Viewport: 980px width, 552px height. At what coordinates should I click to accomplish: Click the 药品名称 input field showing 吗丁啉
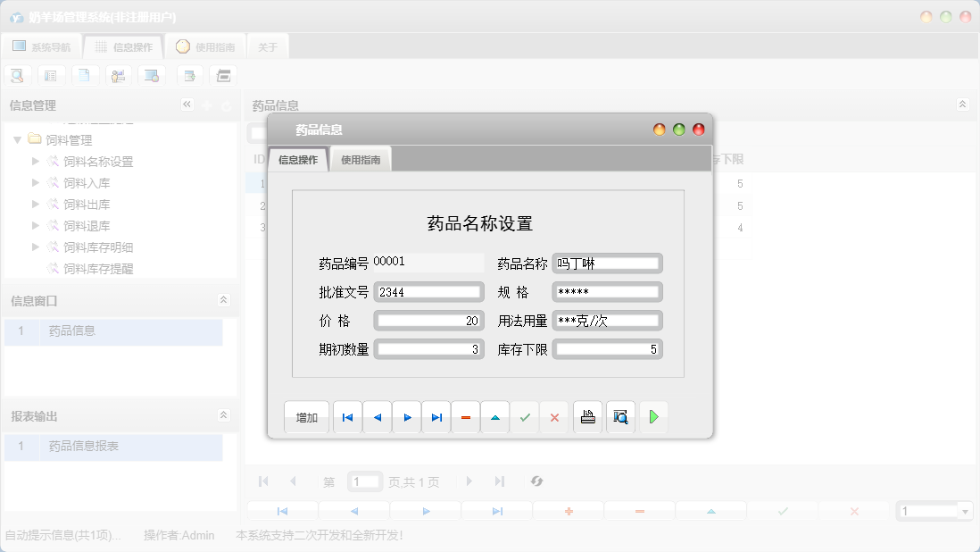click(x=607, y=263)
